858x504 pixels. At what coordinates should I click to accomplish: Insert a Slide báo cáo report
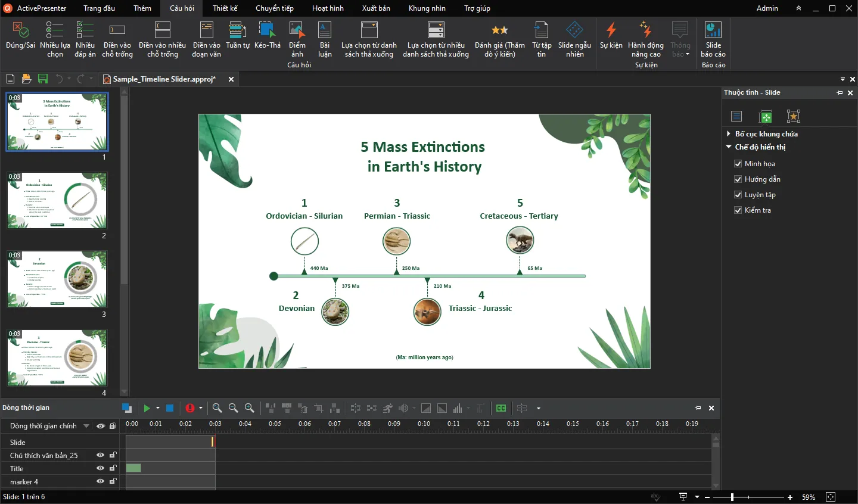click(x=713, y=39)
